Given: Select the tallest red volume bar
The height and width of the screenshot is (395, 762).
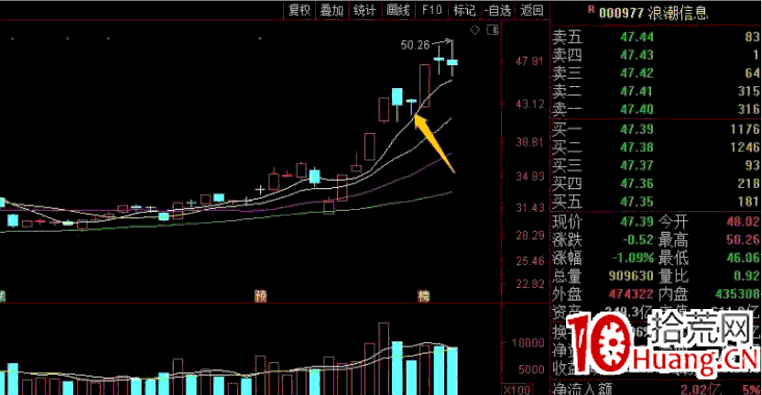Looking at the screenshot, I should 383,359.
